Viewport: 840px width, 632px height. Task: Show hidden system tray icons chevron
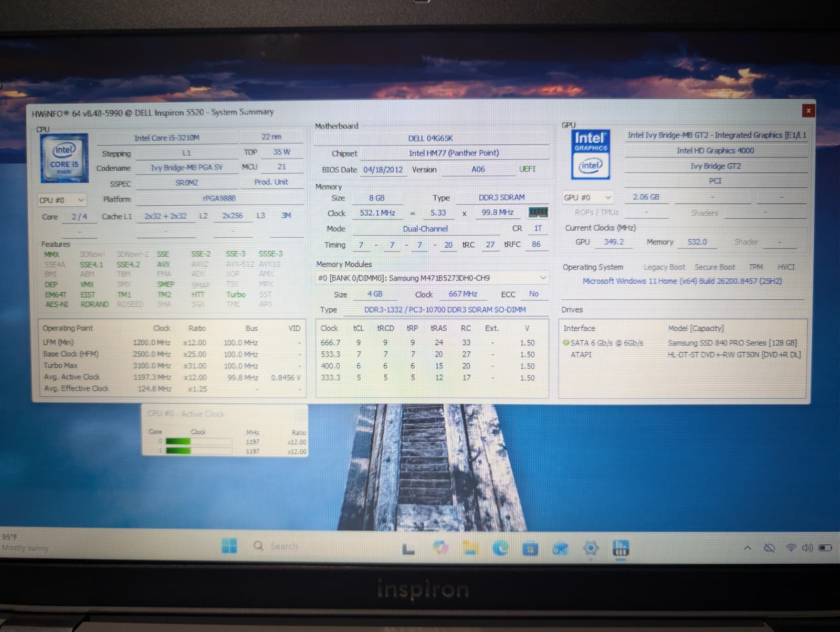(x=748, y=548)
